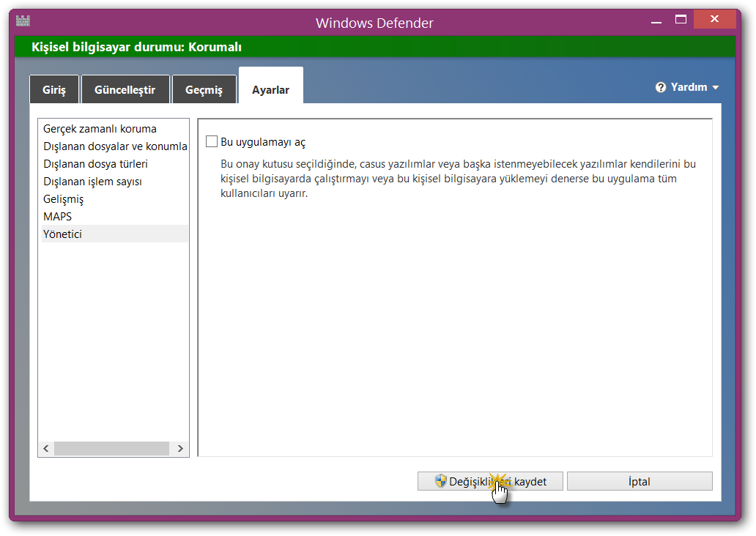This screenshot has height=536, width=756.
Task: Click the 'Bu uygulamayı aç' label text
Action: [x=263, y=142]
